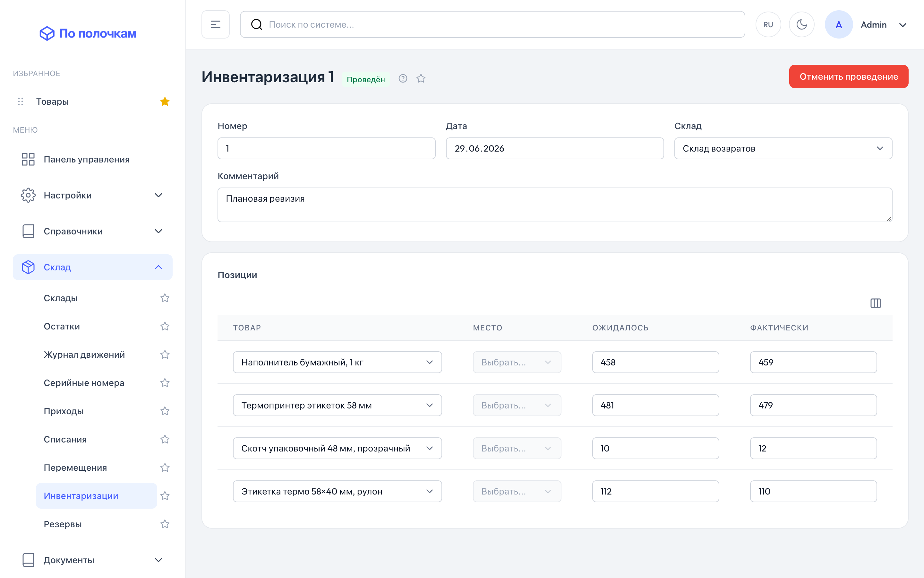This screenshot has height=578, width=924.
Task: Click the Проведён status badge
Action: tap(366, 79)
